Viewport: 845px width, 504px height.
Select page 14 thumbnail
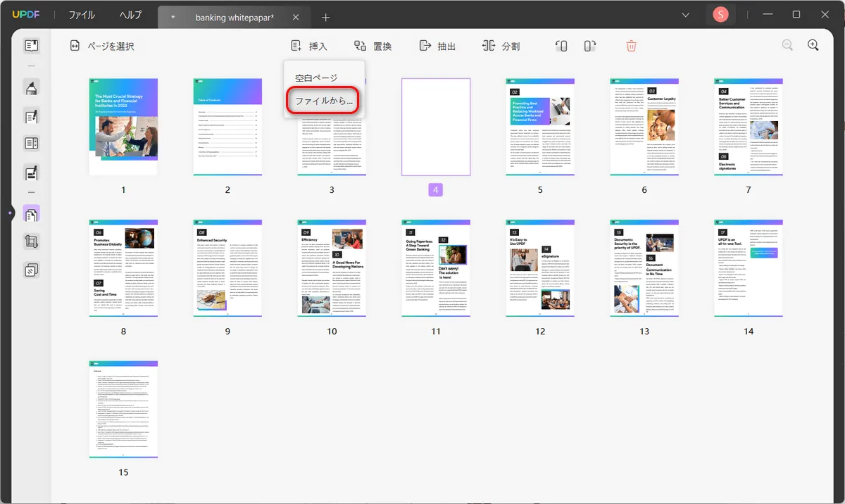tap(749, 268)
